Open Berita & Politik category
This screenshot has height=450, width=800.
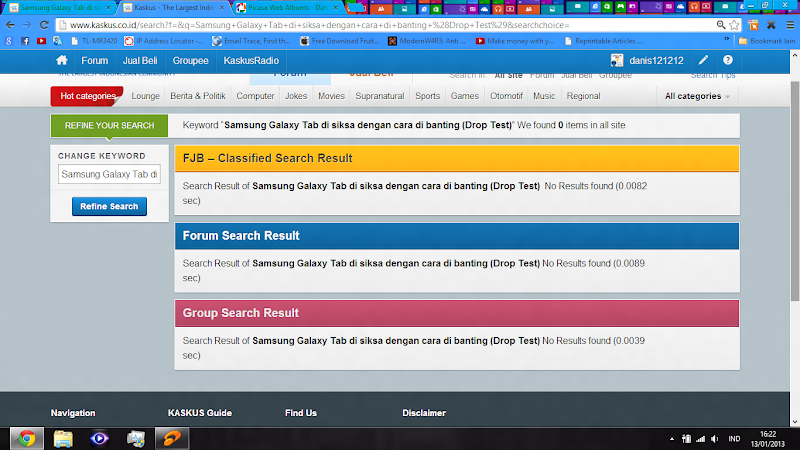pyautogui.click(x=197, y=96)
